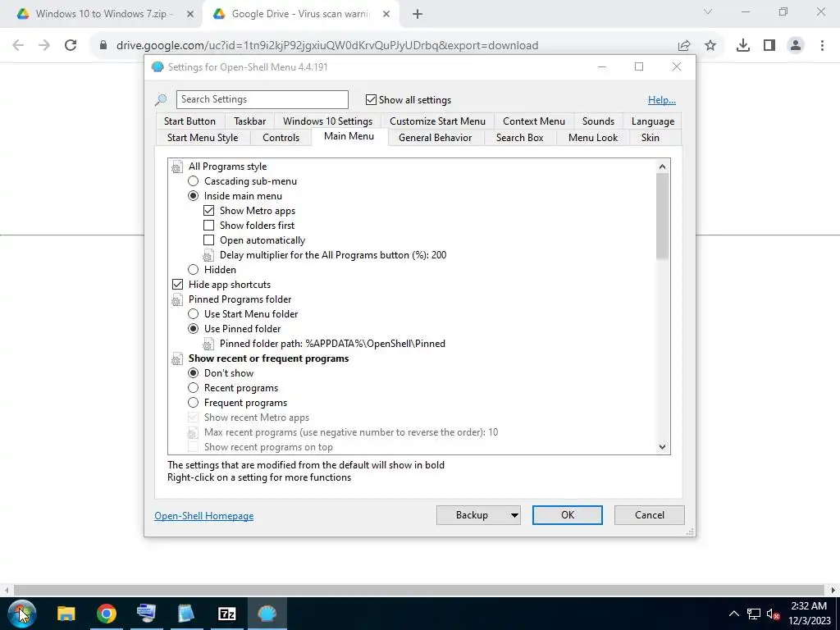Viewport: 840px width, 630px height.
Task: Go to the Skin tab
Action: [x=651, y=138]
